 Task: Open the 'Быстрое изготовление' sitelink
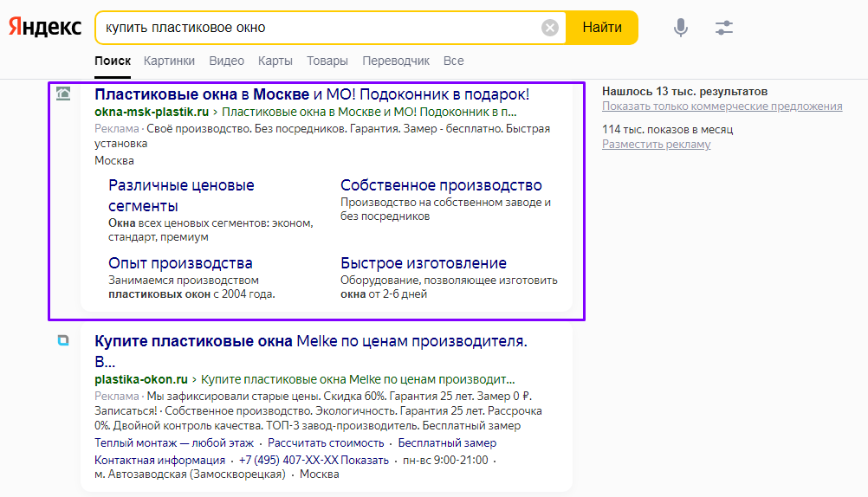click(x=424, y=263)
